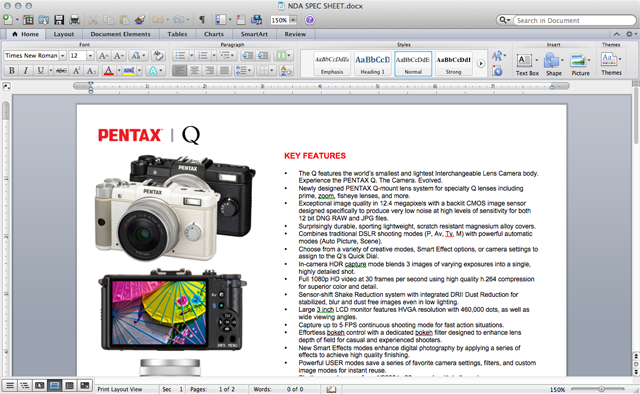Screen dimensions: 640x394
Task: Apply the Emphasis style
Action: tap(332, 64)
